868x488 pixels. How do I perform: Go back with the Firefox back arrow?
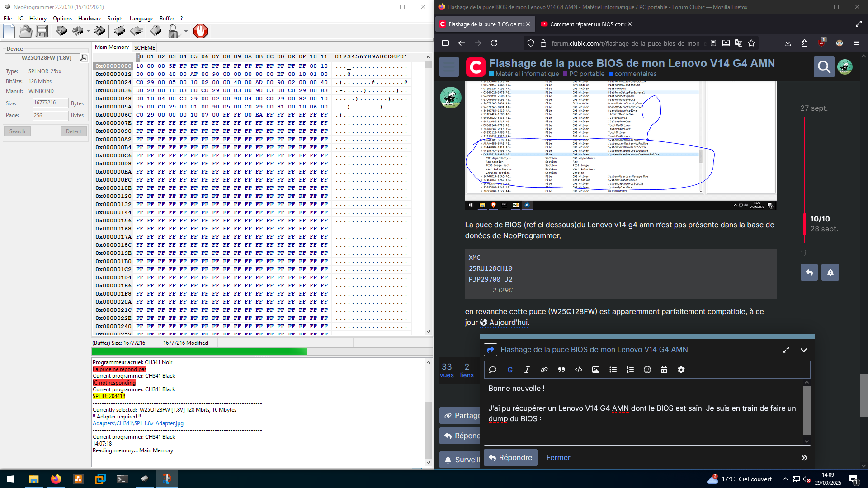point(462,43)
